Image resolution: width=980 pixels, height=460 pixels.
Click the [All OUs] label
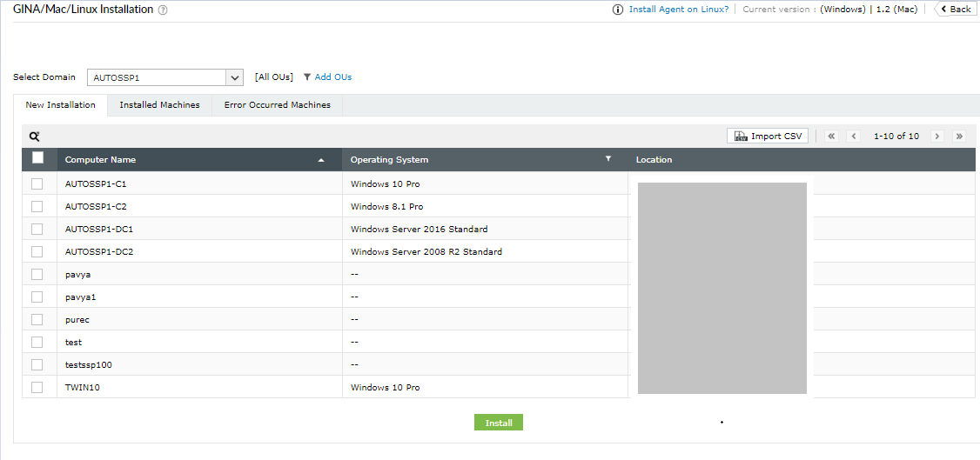tap(274, 77)
